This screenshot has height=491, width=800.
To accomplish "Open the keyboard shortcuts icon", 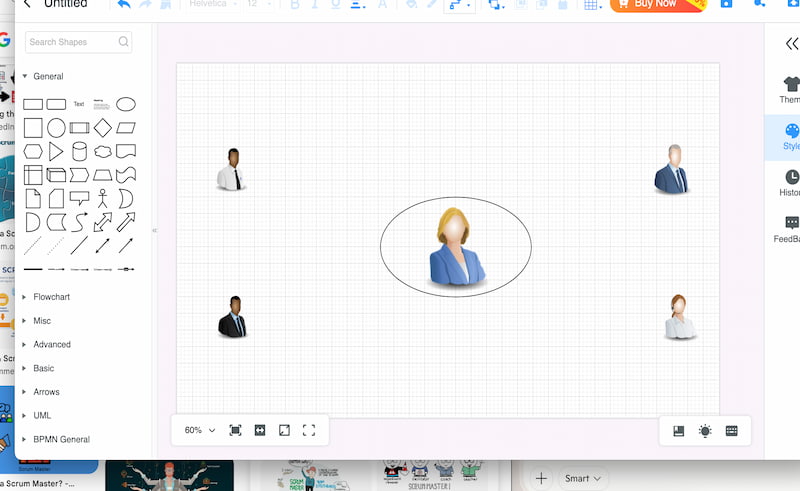I will (x=732, y=431).
